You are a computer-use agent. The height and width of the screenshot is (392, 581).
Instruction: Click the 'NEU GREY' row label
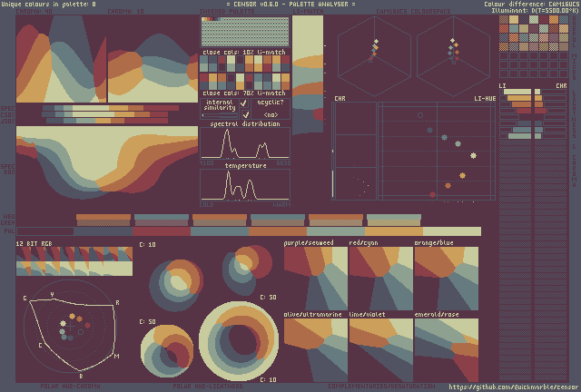pos(8,220)
